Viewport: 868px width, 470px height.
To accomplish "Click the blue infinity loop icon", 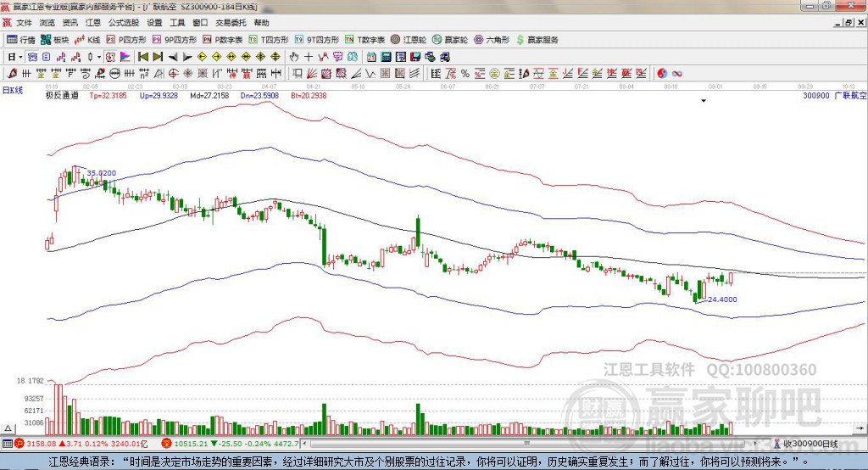I will click(677, 74).
